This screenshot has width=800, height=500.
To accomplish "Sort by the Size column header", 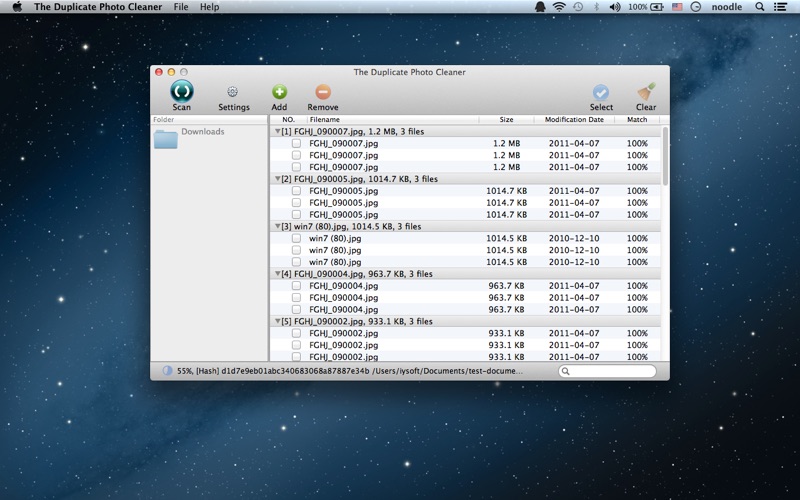I will (506, 119).
